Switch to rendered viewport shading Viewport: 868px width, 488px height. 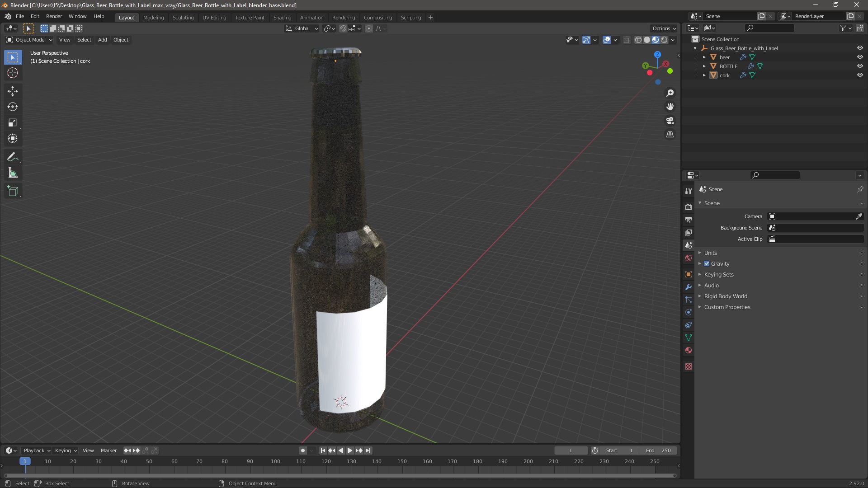click(x=664, y=40)
